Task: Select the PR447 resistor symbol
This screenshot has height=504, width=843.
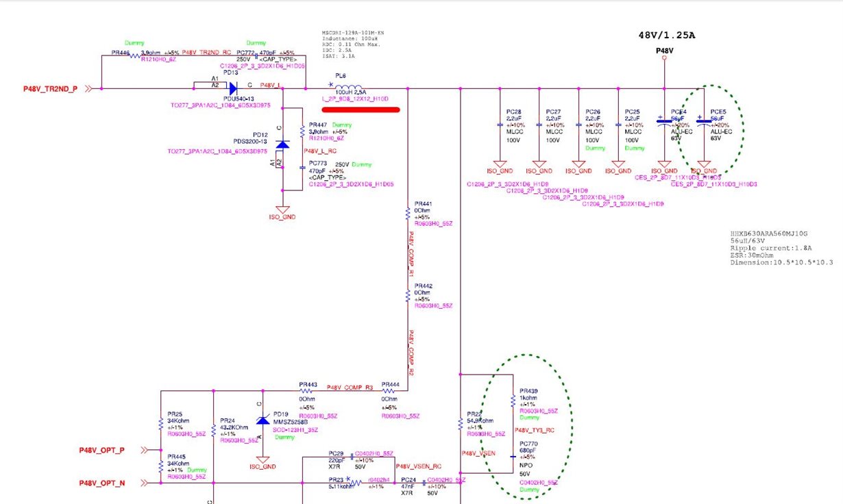Action: pyautogui.click(x=302, y=130)
